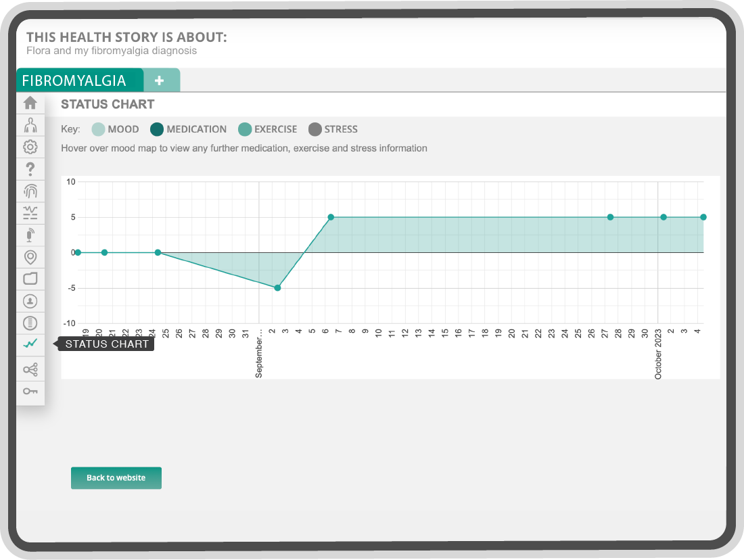This screenshot has height=560, width=744.
Task: Open the user profile circle sidebar icon
Action: coord(30,301)
